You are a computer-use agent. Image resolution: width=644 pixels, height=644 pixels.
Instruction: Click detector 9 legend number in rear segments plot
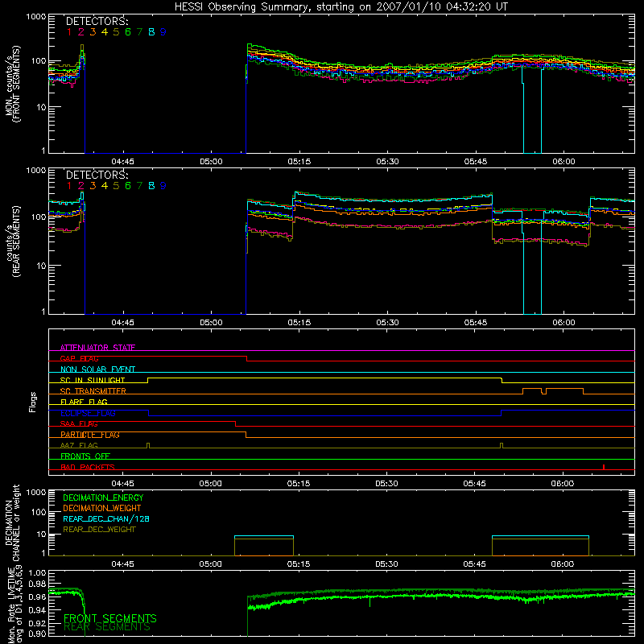click(x=163, y=186)
